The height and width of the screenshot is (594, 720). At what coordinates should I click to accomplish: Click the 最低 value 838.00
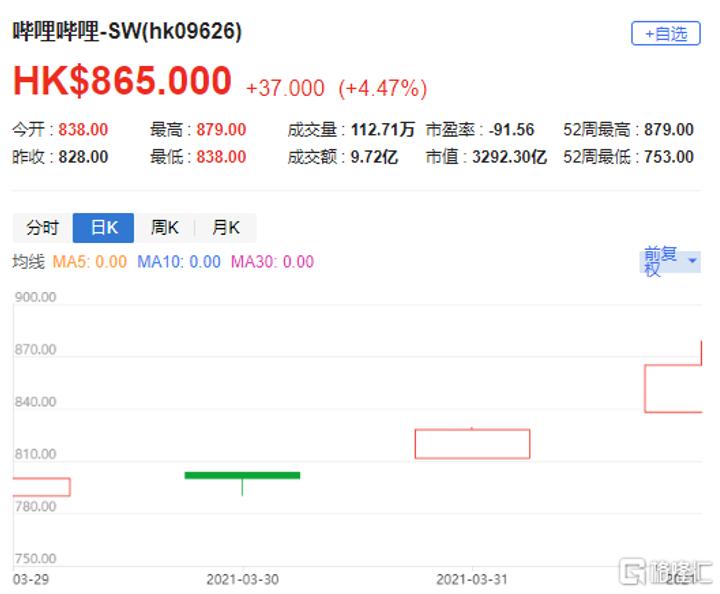[x=221, y=157]
